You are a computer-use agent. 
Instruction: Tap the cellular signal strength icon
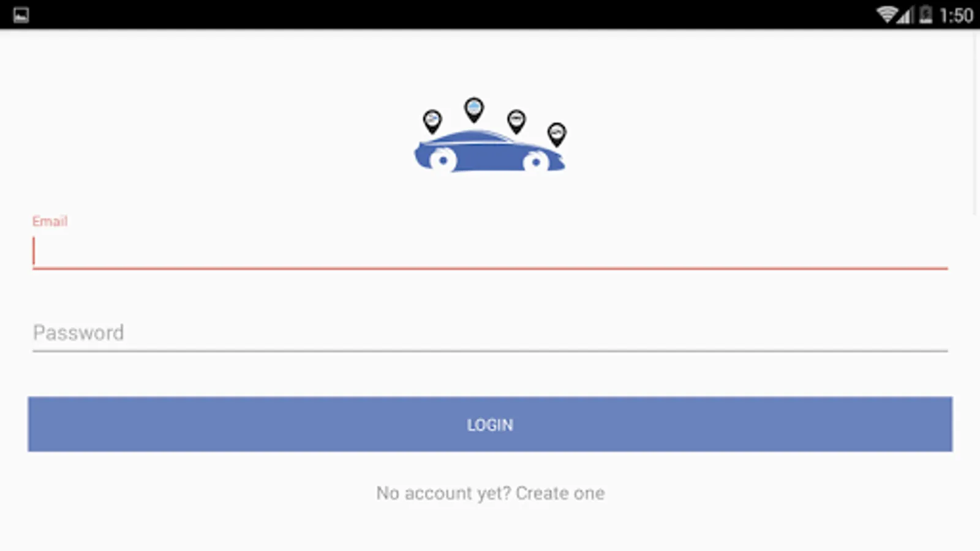(906, 15)
